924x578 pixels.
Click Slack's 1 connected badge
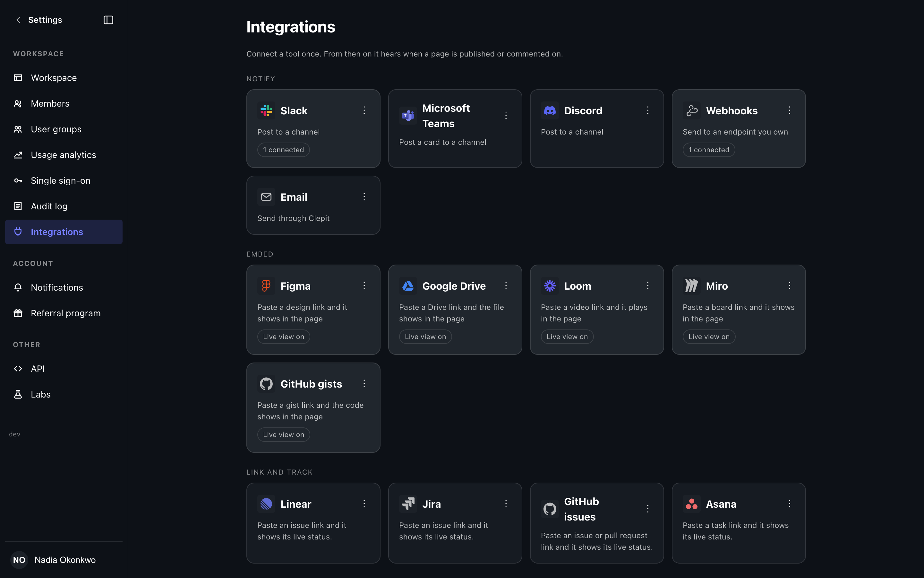click(x=283, y=150)
